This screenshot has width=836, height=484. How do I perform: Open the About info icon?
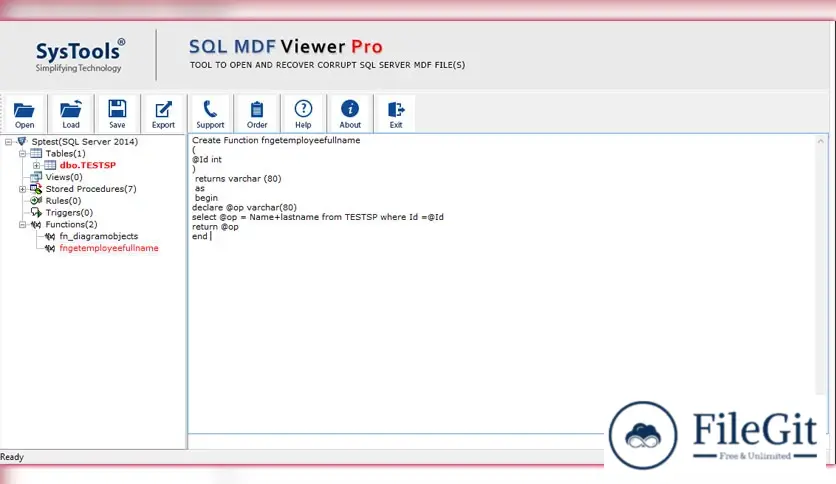pos(350,108)
